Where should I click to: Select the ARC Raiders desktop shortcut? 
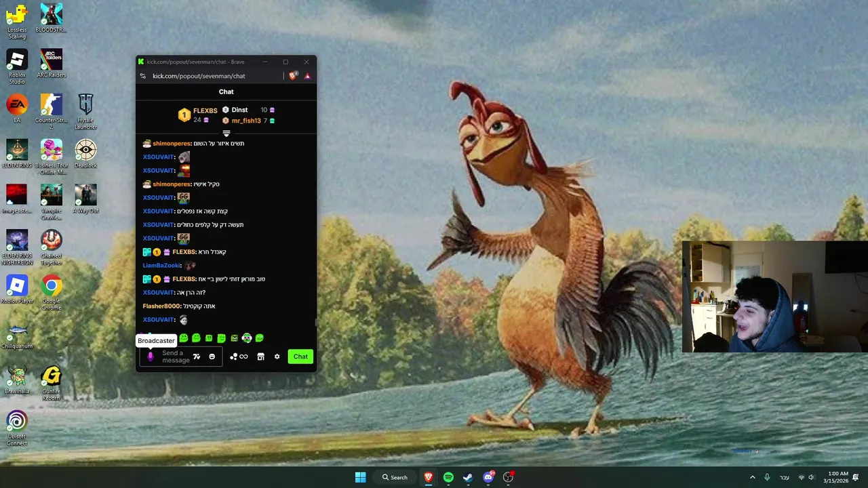[51, 64]
